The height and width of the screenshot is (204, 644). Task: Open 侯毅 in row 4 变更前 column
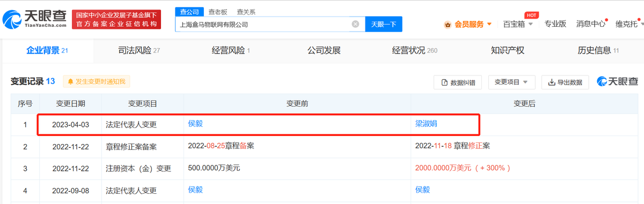tap(195, 190)
